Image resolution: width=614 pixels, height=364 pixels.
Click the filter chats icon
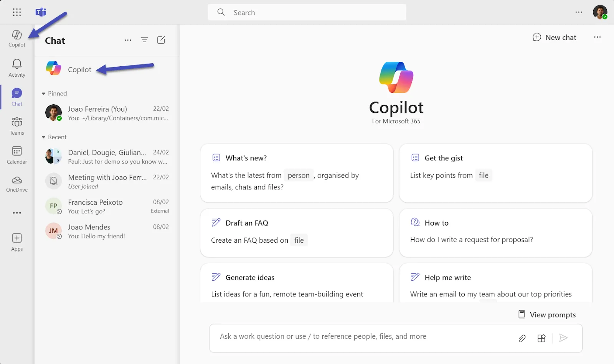click(144, 40)
